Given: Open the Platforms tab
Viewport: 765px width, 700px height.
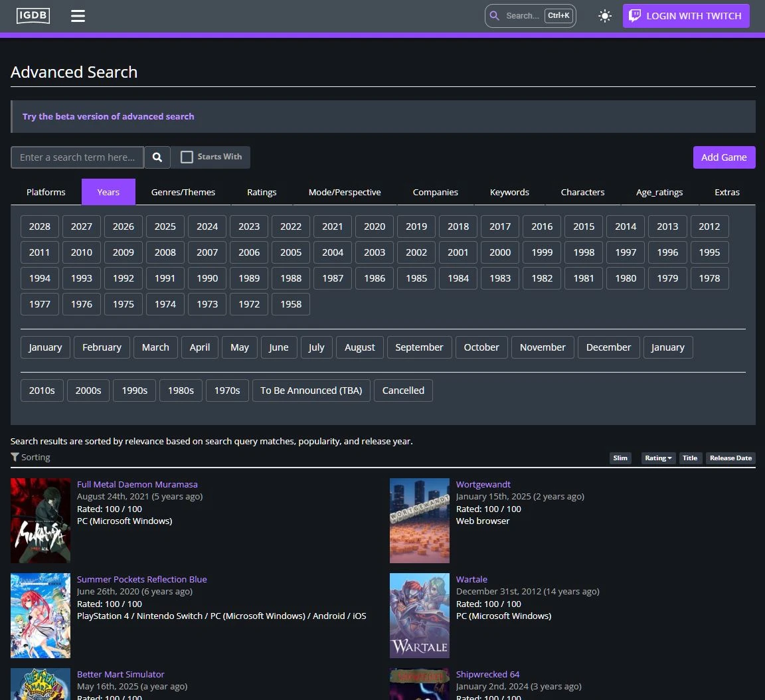Looking at the screenshot, I should pyautogui.click(x=46, y=192).
